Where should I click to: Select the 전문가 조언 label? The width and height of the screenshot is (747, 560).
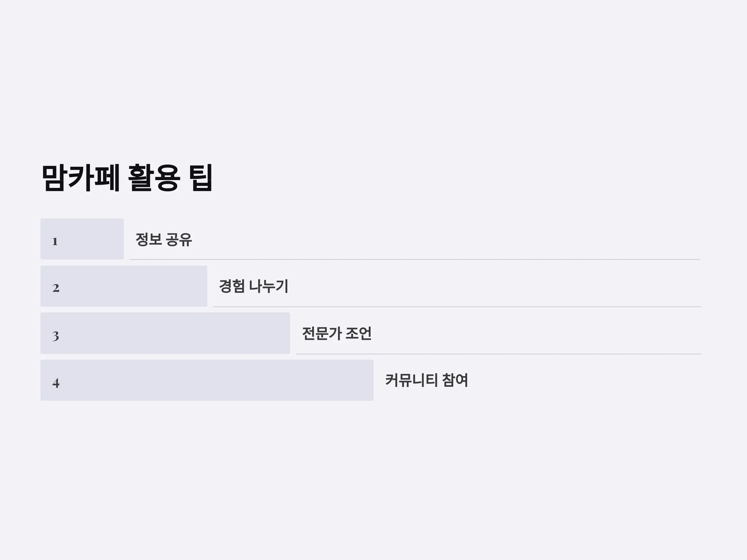point(337,334)
